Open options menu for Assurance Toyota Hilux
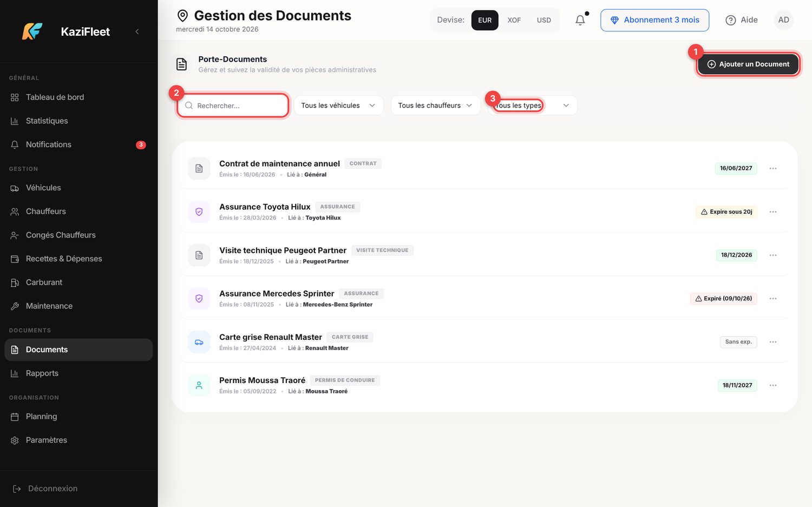812x507 pixels. 773,212
